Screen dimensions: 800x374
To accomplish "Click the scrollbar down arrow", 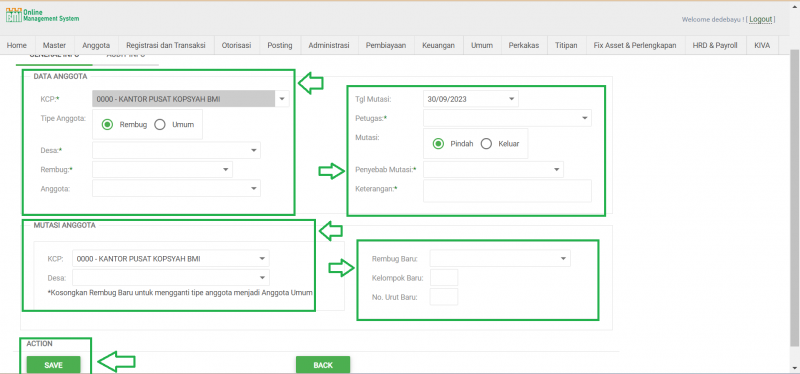I will click(794, 368).
